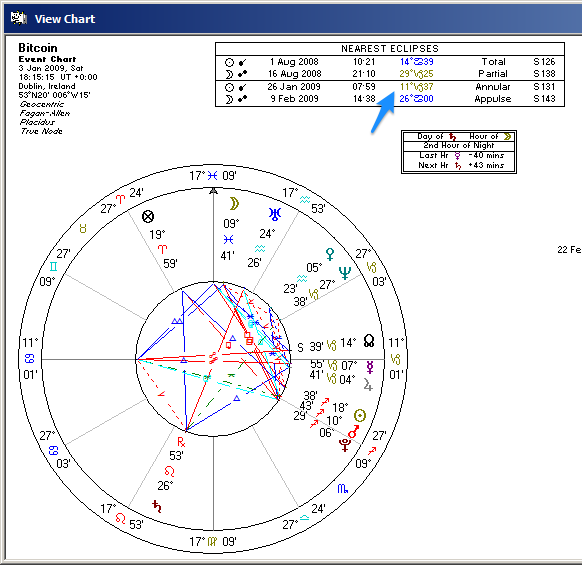Click the Partial eclipse type cell
Image resolution: width=582 pixels, height=565 pixels.
click(493, 74)
